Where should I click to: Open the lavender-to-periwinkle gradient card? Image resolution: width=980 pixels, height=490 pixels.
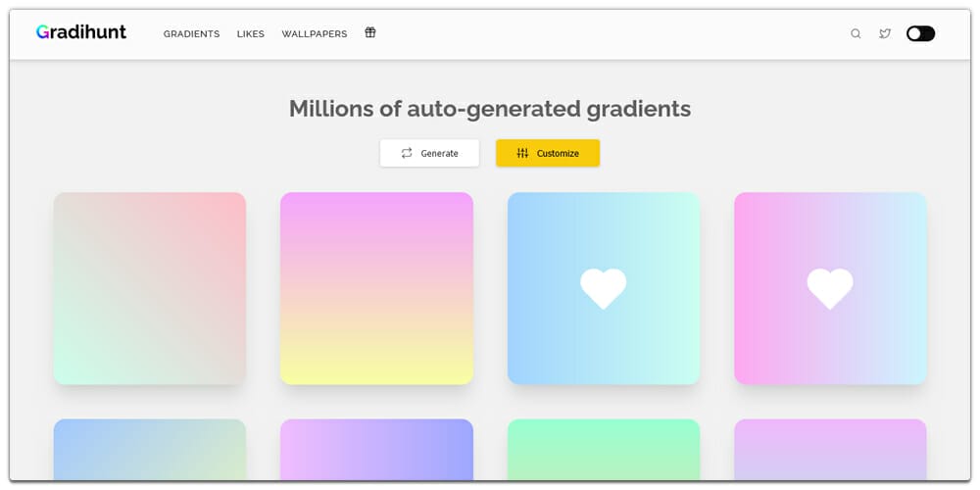click(x=376, y=450)
